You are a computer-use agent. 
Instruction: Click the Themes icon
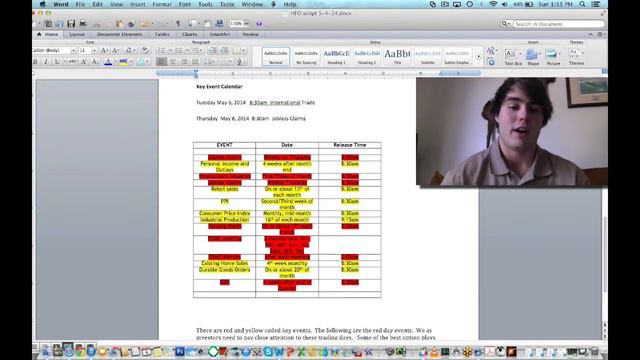(574, 53)
